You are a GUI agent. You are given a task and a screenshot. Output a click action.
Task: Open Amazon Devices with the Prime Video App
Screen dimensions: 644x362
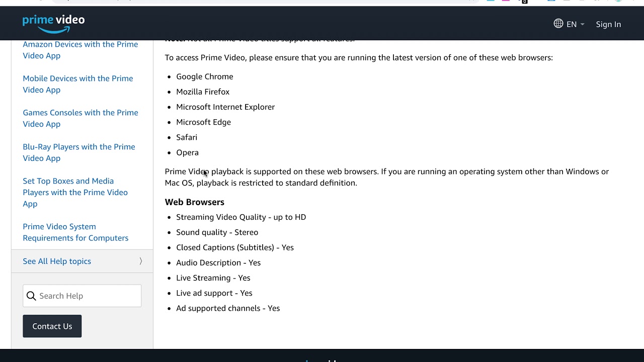pyautogui.click(x=80, y=50)
